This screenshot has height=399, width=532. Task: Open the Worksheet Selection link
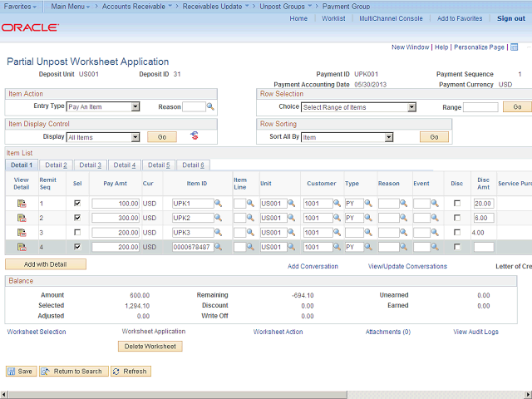pos(37,332)
